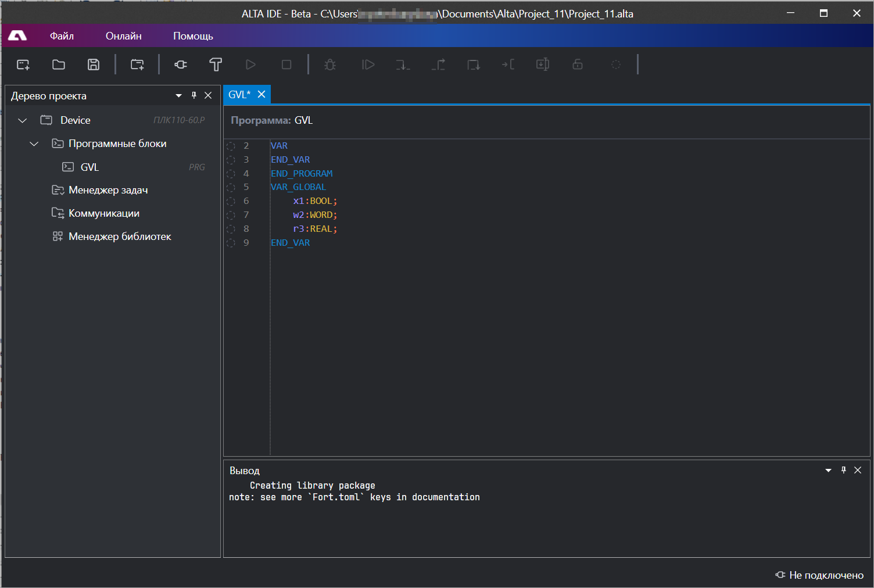Close the GVL* editor tab

click(262, 94)
